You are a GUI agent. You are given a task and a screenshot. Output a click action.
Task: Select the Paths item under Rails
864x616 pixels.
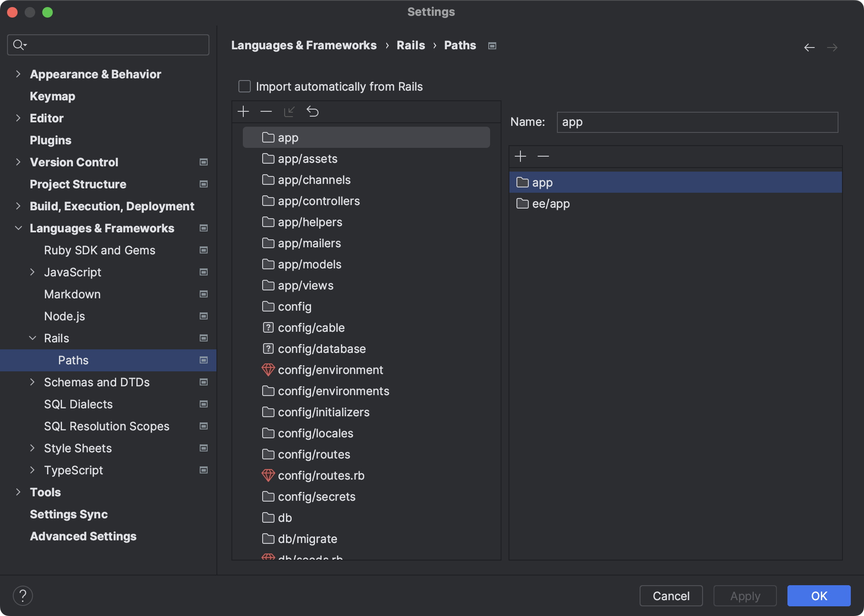click(108, 360)
